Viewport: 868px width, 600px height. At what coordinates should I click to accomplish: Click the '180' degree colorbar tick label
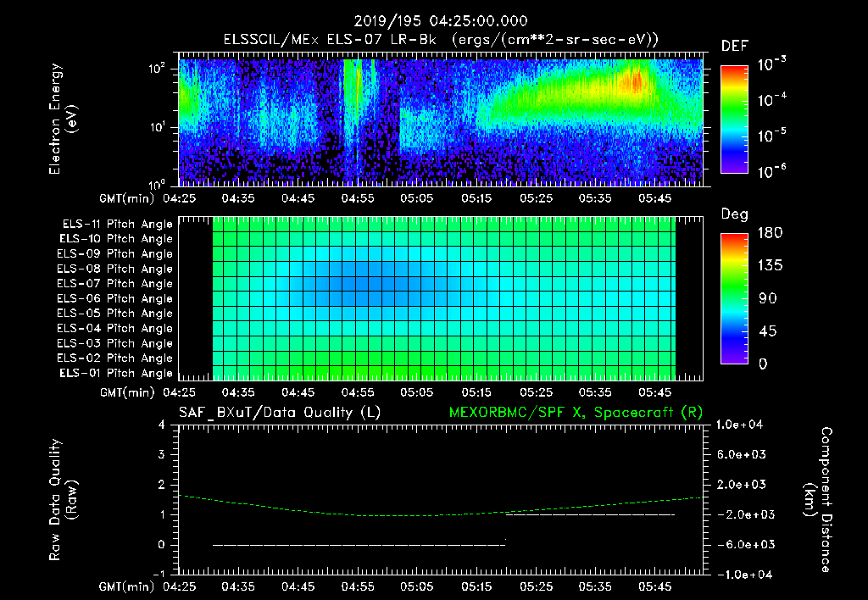click(770, 233)
